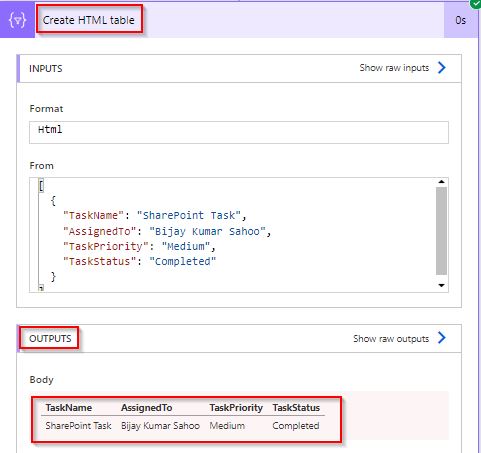The image size is (481, 453).
Task: Open the Create HTML table action title
Action: tap(89, 20)
